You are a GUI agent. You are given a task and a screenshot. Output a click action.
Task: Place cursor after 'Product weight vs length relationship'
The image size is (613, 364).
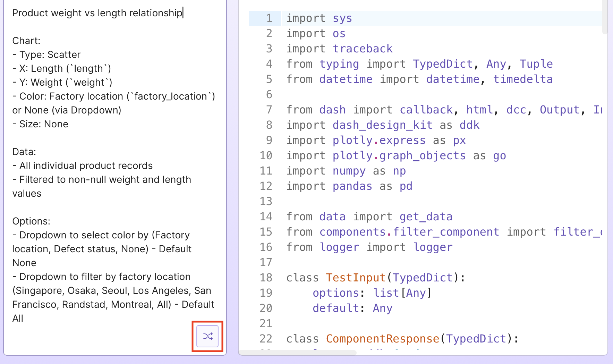pos(182,13)
